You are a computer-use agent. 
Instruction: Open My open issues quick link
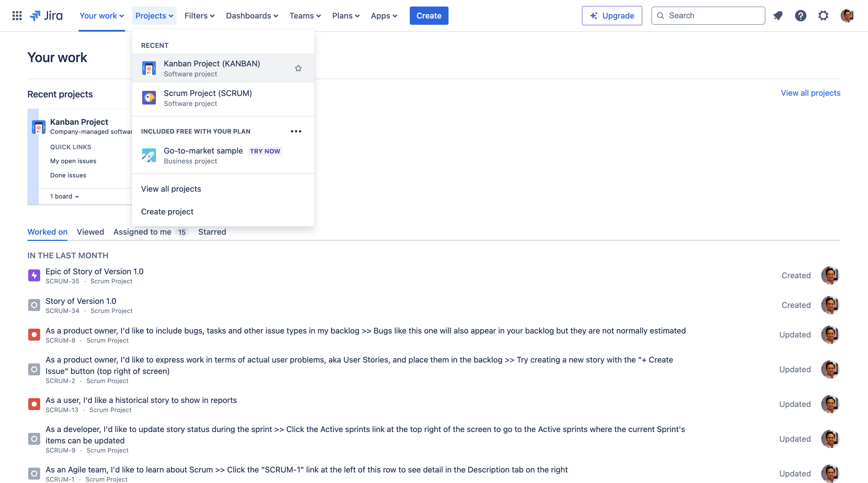pyautogui.click(x=73, y=161)
